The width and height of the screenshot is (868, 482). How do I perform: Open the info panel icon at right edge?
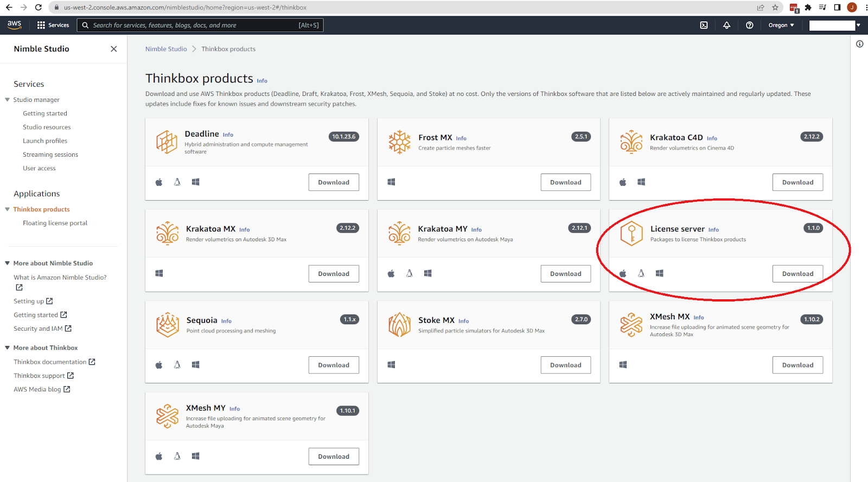coord(859,44)
